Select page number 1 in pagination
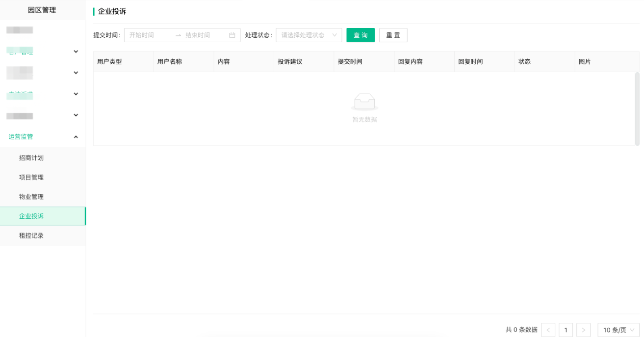Image resolution: width=644 pixels, height=337 pixels. point(566,330)
